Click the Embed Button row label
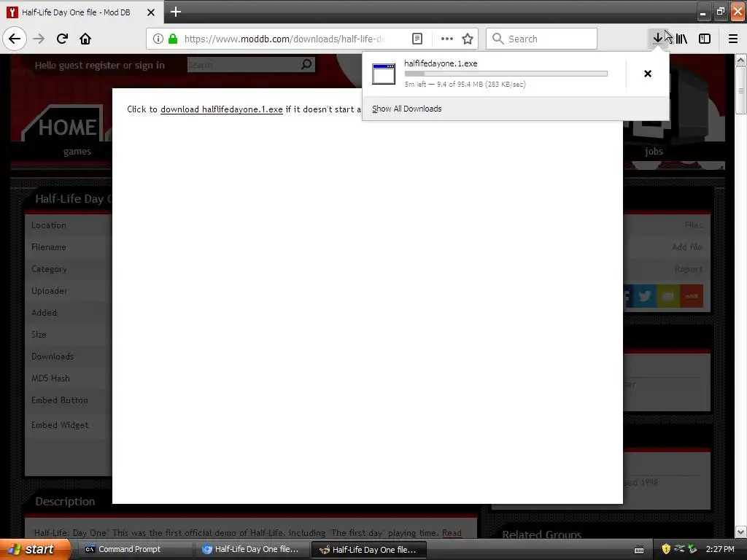 60,400
